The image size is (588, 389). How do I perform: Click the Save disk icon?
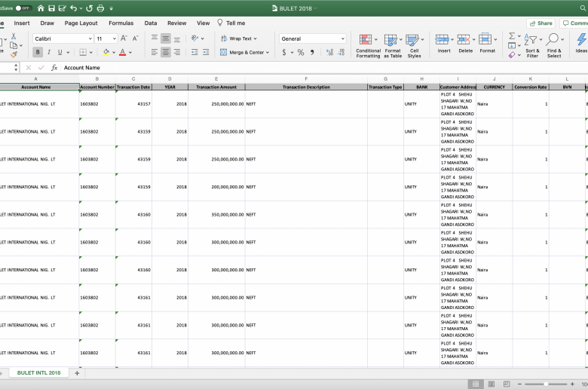pos(52,8)
